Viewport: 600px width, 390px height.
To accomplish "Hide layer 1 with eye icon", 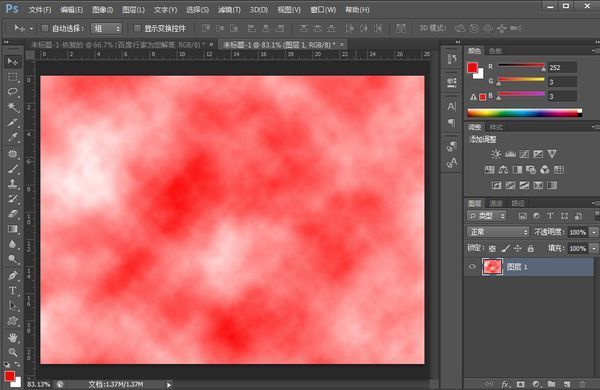I will tap(473, 267).
